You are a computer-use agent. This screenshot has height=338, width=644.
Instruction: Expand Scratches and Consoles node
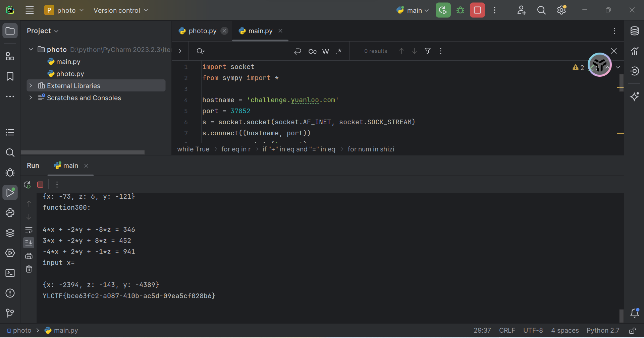click(x=31, y=98)
